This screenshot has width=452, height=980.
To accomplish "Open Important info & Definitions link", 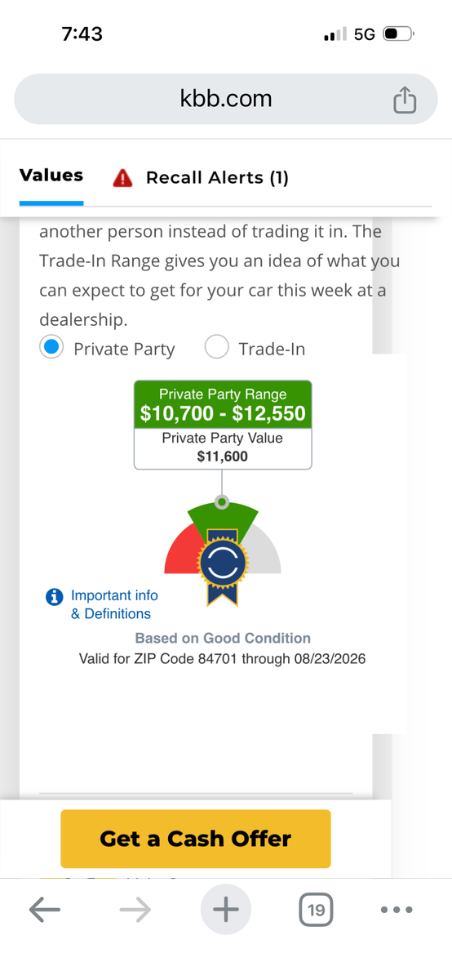I will (114, 604).
